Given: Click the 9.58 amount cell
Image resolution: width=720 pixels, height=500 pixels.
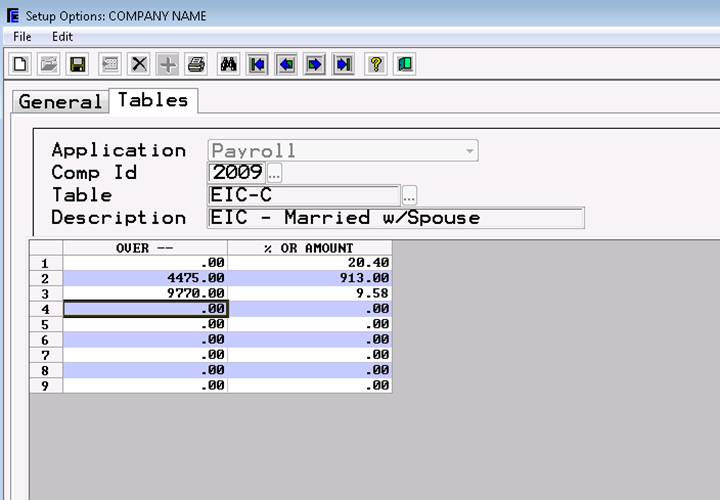Looking at the screenshot, I should click(309, 293).
